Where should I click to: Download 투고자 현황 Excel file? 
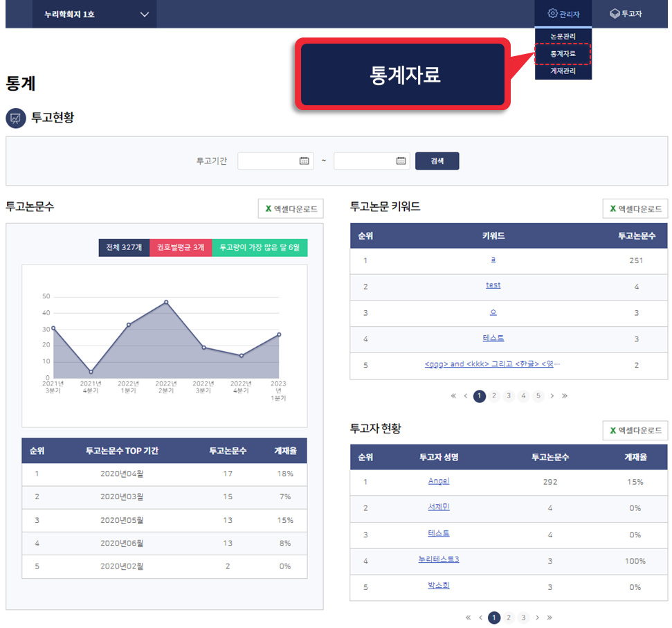635,431
